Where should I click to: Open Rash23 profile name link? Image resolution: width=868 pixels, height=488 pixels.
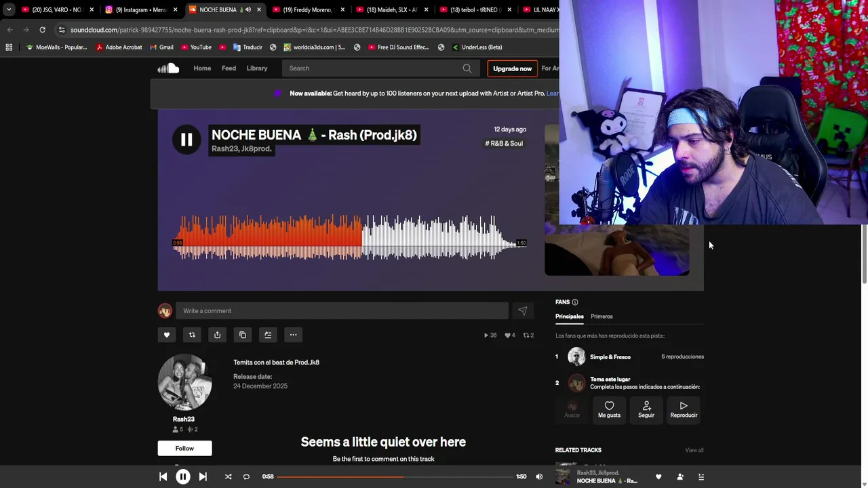[184, 419]
